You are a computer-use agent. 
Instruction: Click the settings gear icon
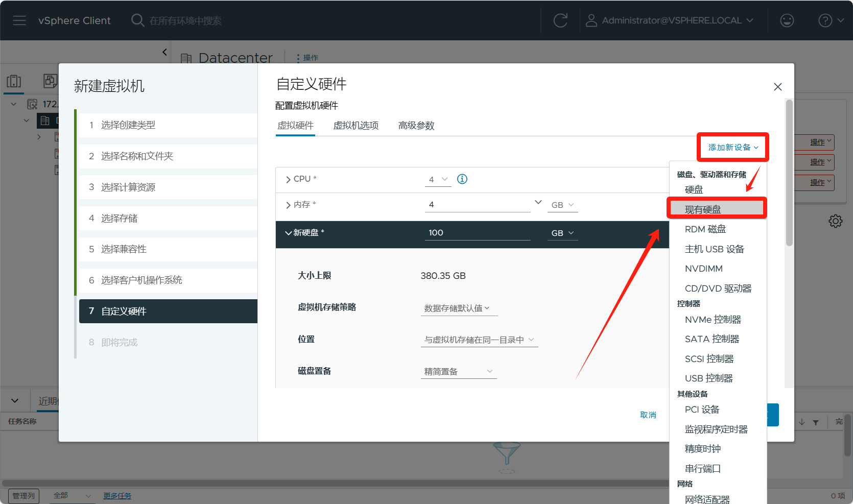(835, 221)
